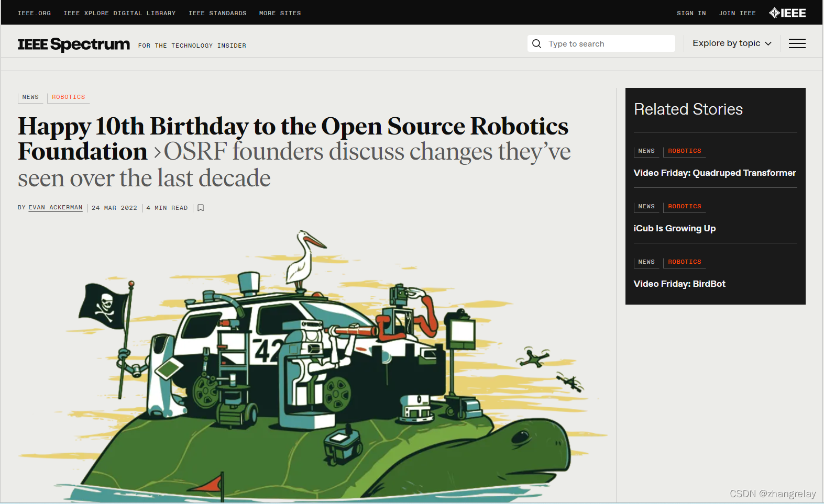
Task: Select the article's ROBOTICS tag
Action: [69, 97]
